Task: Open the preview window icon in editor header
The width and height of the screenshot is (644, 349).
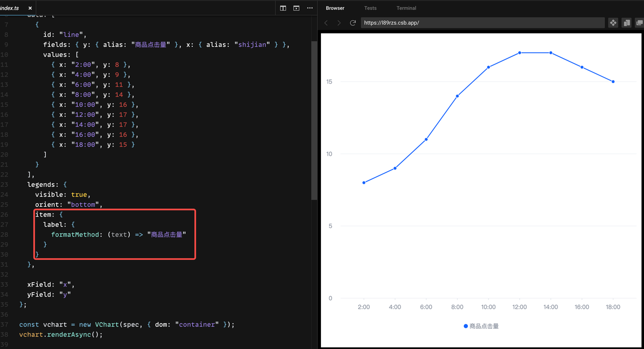Action: pos(296,8)
